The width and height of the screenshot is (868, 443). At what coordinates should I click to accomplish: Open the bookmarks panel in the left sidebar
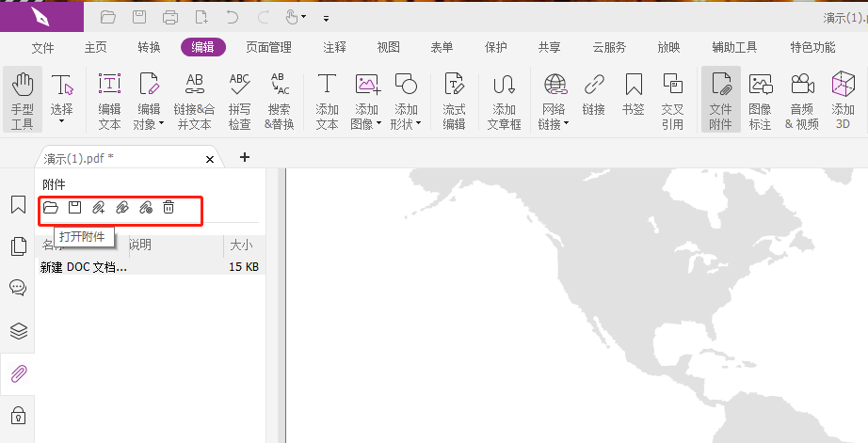pyautogui.click(x=18, y=205)
